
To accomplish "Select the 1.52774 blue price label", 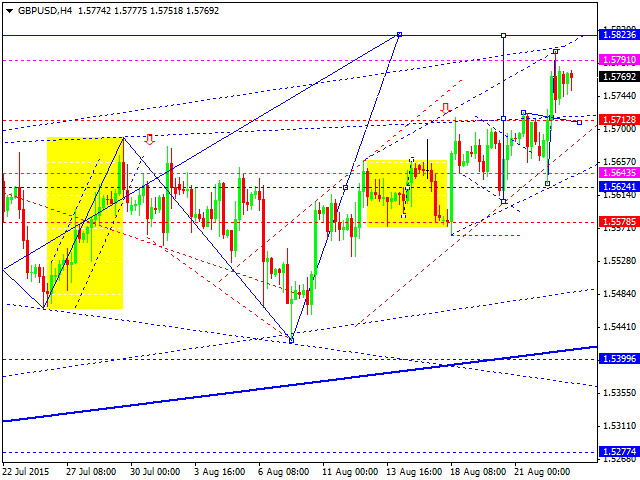I will click(x=619, y=451).
